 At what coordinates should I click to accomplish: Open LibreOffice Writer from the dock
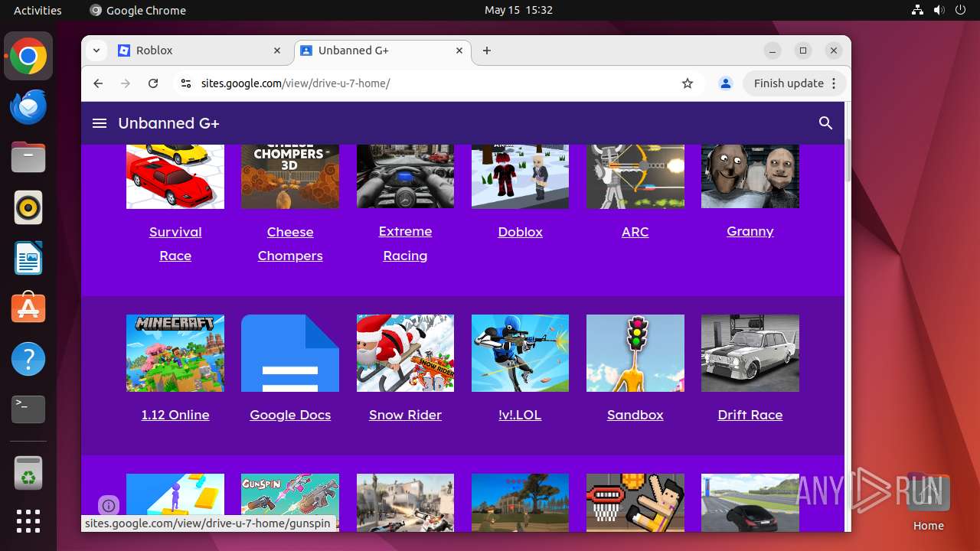(28, 258)
